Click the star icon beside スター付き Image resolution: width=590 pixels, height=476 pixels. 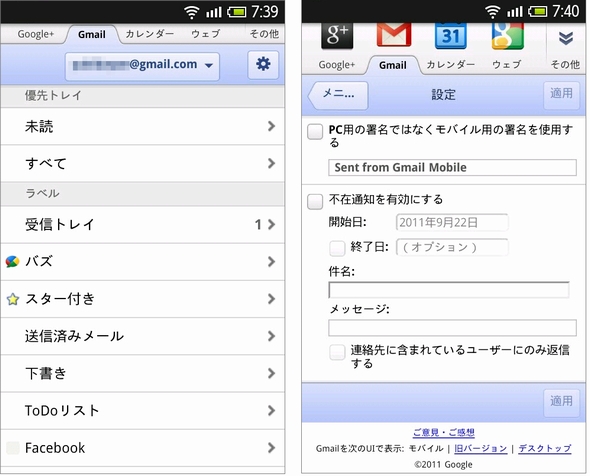[12, 299]
